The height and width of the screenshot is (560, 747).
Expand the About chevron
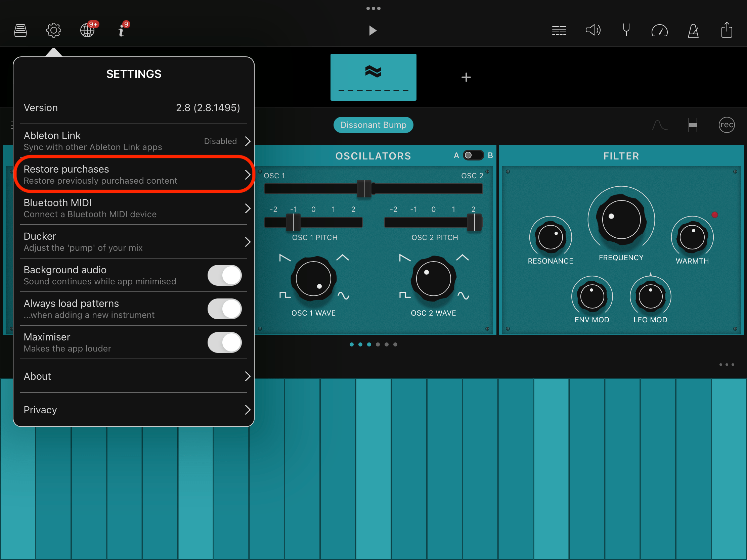[x=248, y=376]
